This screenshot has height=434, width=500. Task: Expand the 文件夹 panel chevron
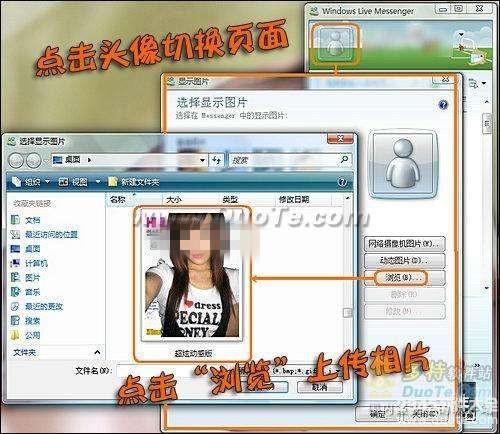[97, 352]
